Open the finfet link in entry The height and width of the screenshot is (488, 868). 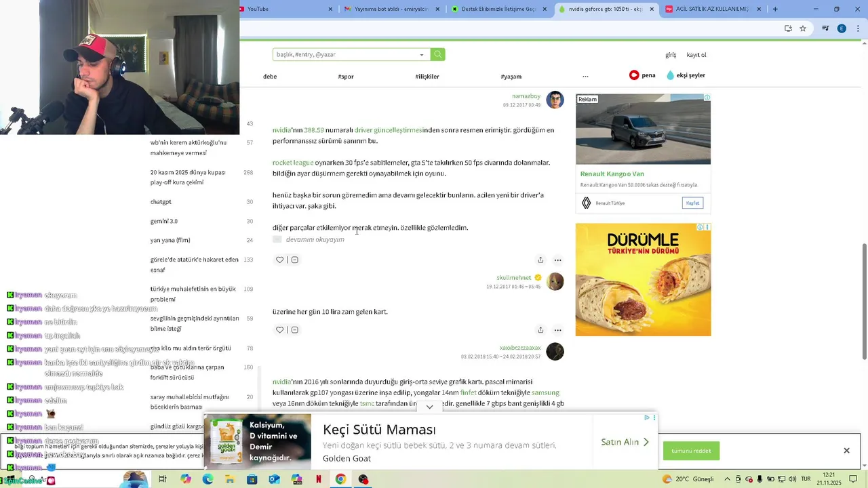point(469,392)
